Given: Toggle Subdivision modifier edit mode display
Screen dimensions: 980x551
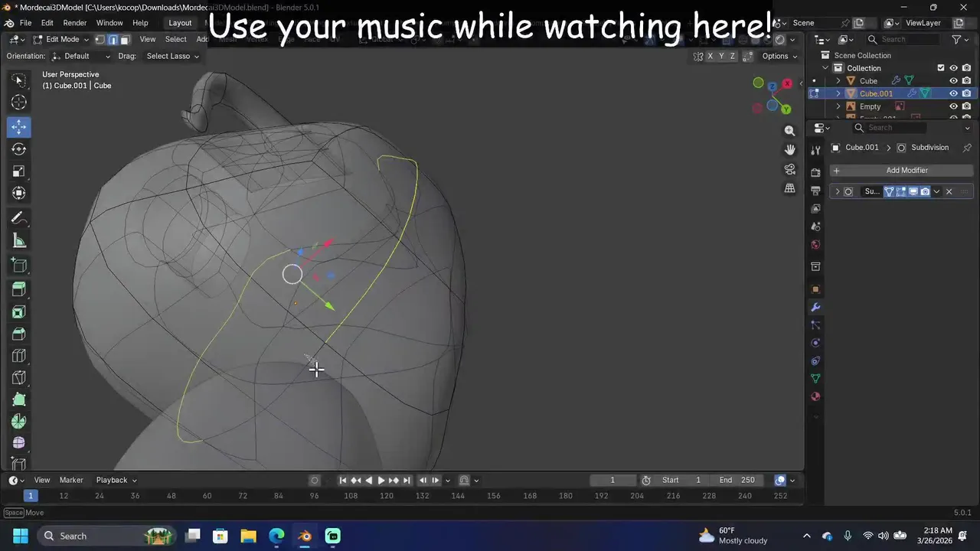Looking at the screenshot, I should 901,191.
